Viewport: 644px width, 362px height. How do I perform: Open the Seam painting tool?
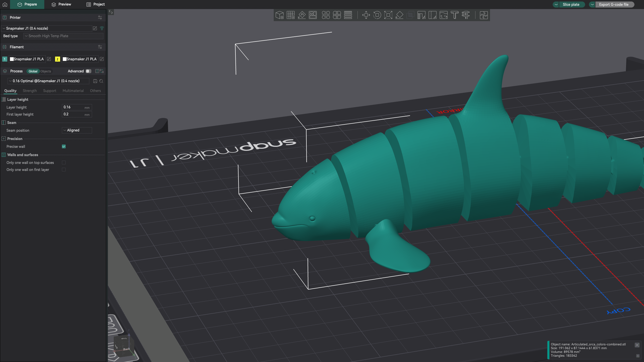(x=433, y=15)
